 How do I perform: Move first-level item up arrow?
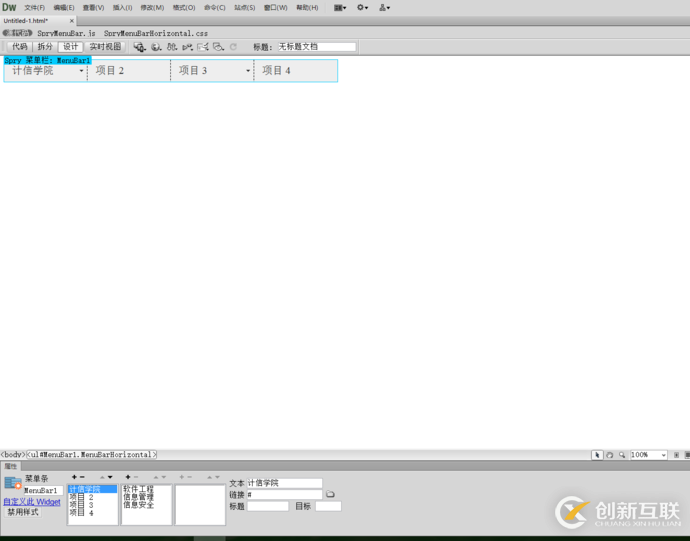pyautogui.click(x=102, y=477)
